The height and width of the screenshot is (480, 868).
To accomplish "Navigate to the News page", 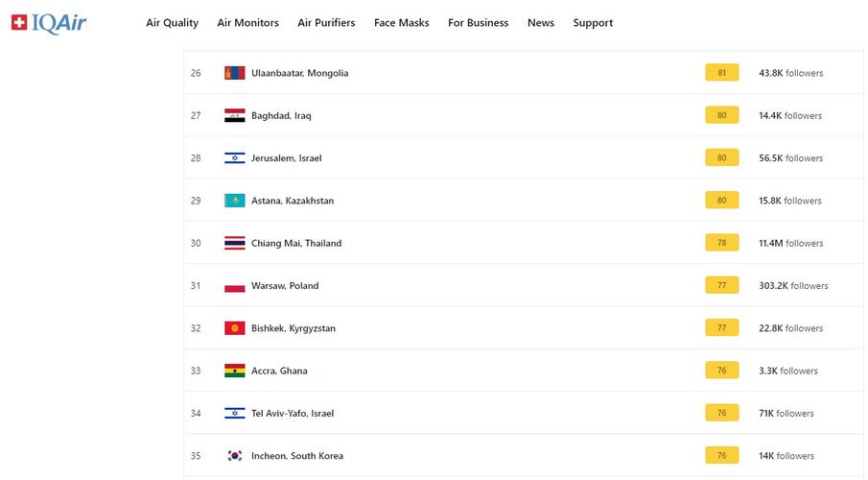I will pos(541,23).
